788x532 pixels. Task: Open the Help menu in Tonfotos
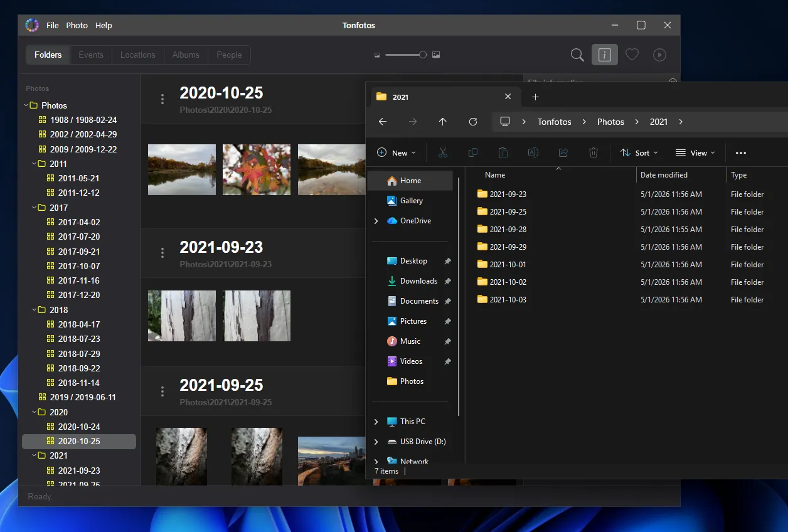click(x=104, y=26)
